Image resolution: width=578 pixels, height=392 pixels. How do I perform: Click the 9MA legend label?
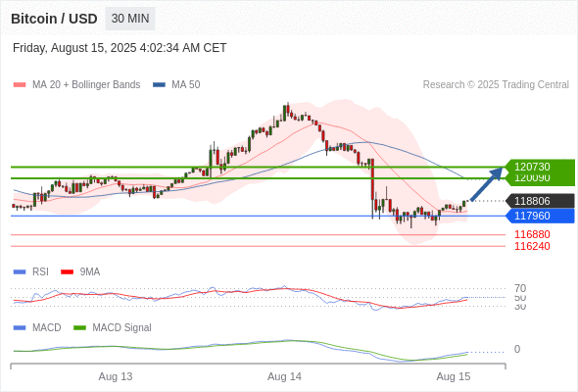pyautogui.click(x=90, y=272)
